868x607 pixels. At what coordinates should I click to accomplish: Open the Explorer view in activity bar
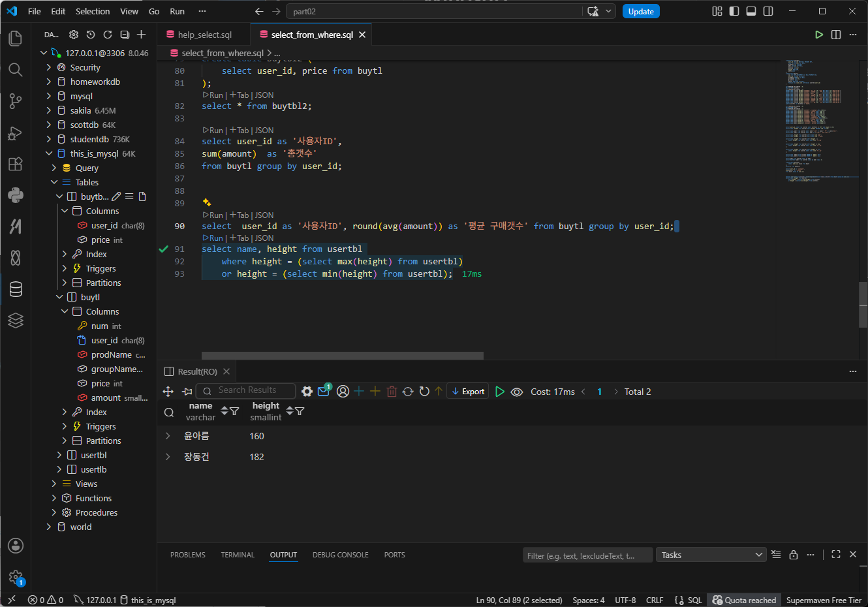click(16, 39)
